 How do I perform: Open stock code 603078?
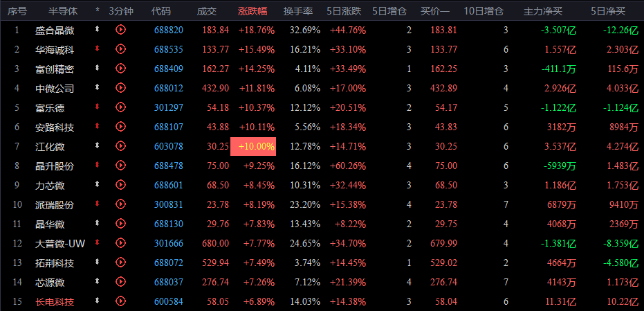coord(169,146)
